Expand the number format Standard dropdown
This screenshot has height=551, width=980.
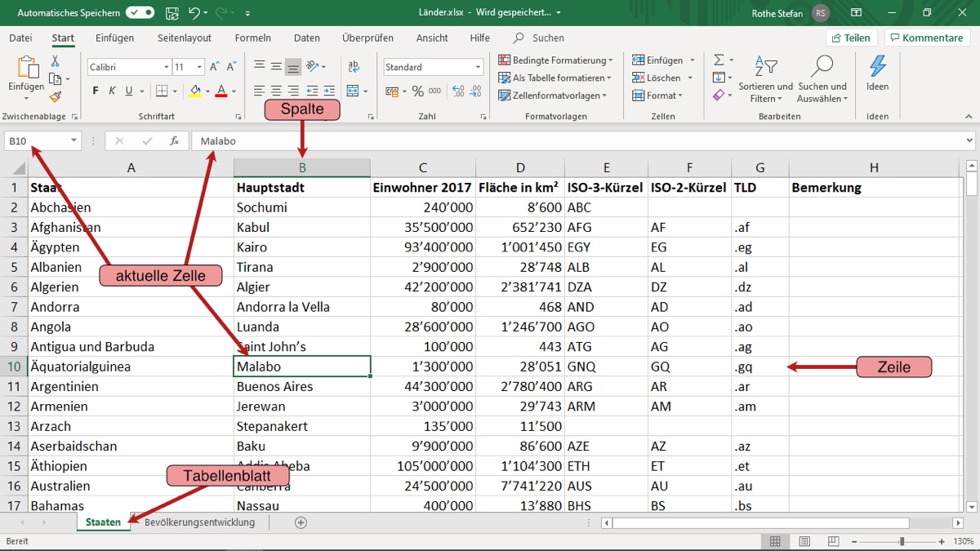(x=478, y=68)
